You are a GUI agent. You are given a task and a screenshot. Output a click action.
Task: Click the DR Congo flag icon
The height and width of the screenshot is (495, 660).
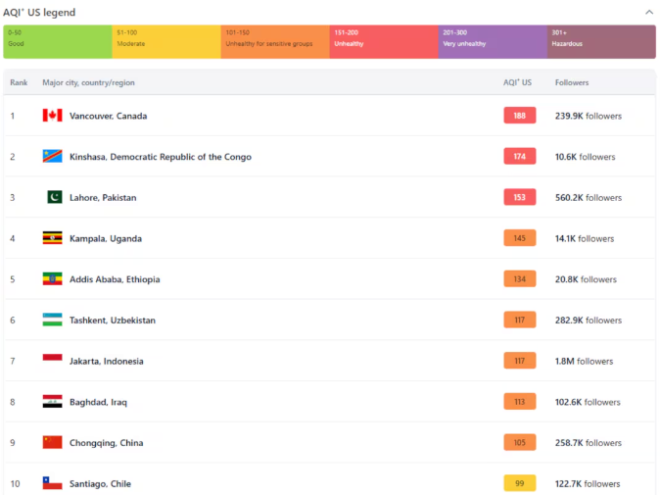[52, 157]
